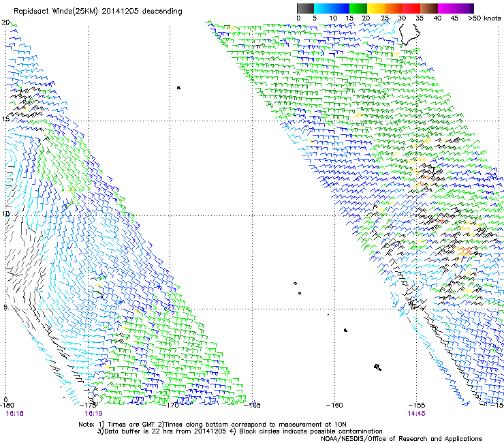Click the yellow 20-25 knots legend swatch
The height and width of the screenshot is (443, 504).
point(376,8)
